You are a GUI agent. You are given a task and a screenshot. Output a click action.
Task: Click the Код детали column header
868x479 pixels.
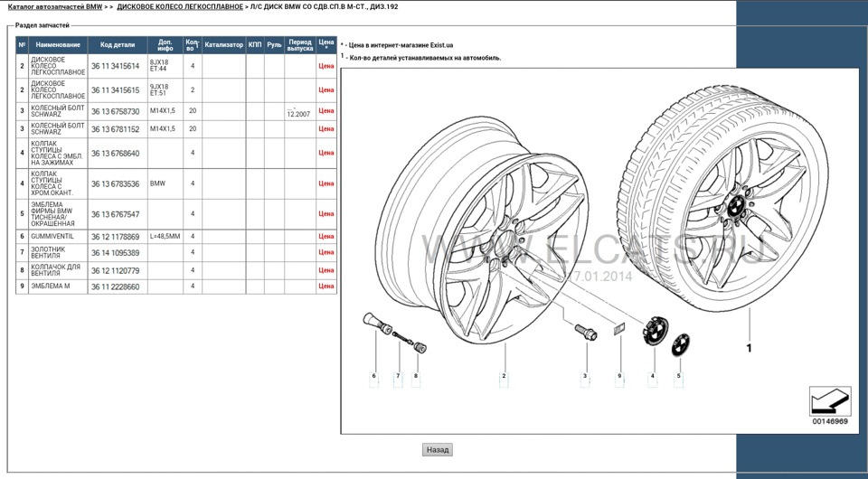(118, 45)
